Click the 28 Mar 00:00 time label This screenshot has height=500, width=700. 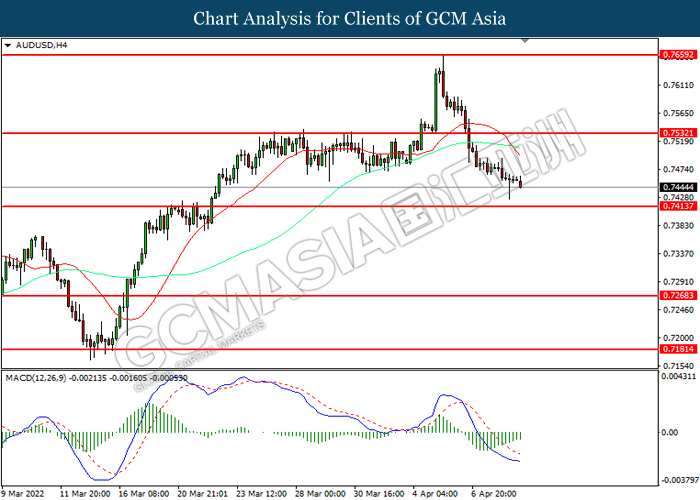[x=320, y=493]
